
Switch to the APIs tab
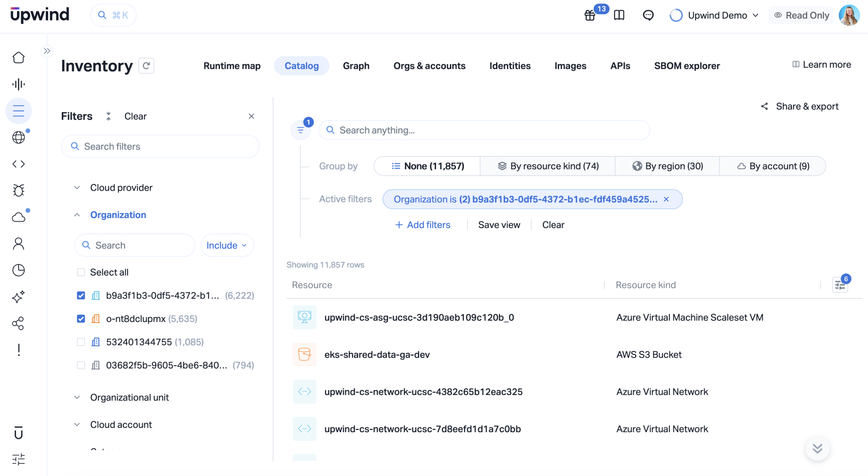[x=620, y=65]
